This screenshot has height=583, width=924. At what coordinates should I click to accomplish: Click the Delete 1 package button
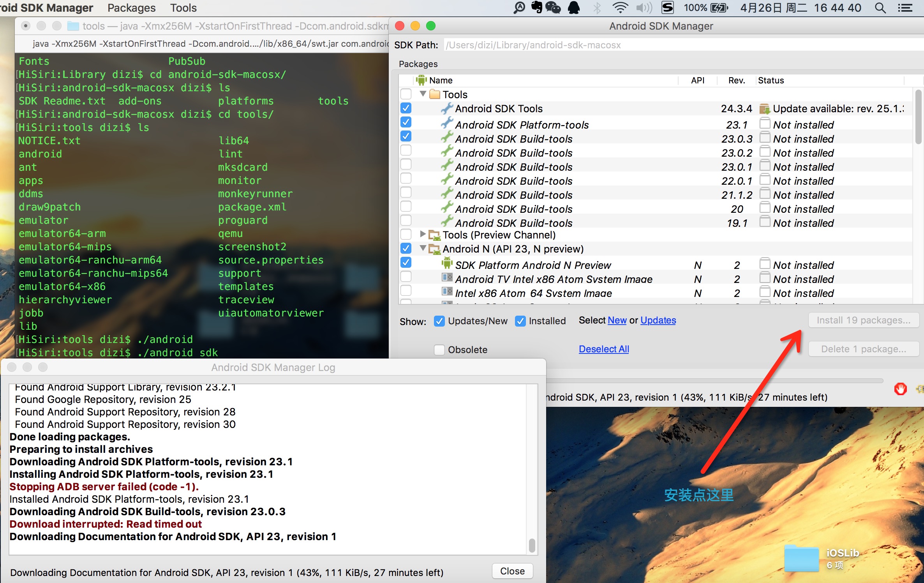864,349
